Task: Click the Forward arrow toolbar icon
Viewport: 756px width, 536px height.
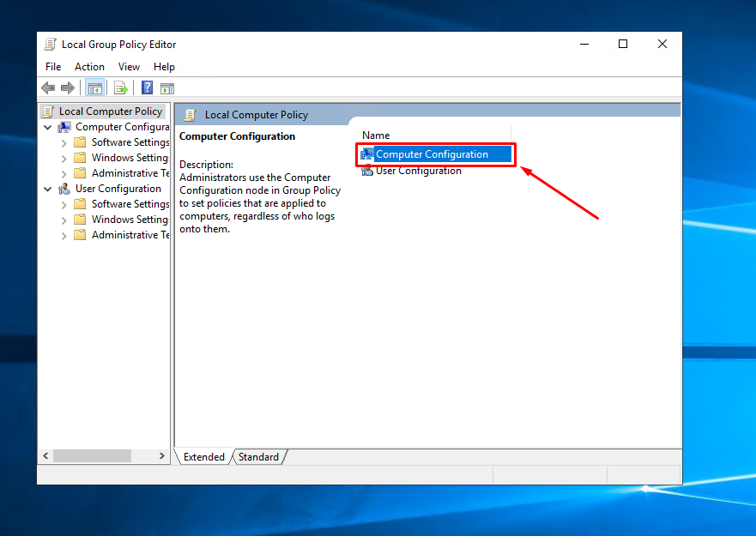Action: tap(68, 87)
